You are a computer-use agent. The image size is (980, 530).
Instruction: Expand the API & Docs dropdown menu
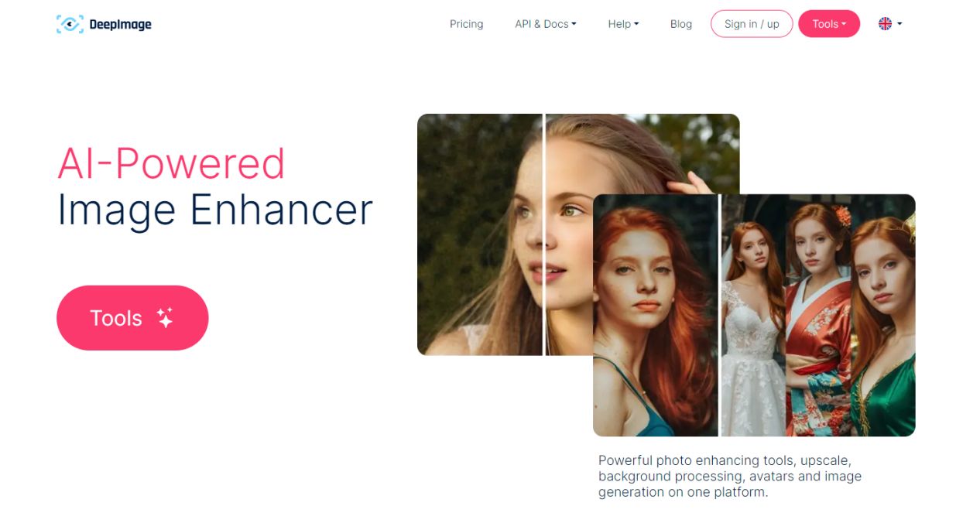545,24
